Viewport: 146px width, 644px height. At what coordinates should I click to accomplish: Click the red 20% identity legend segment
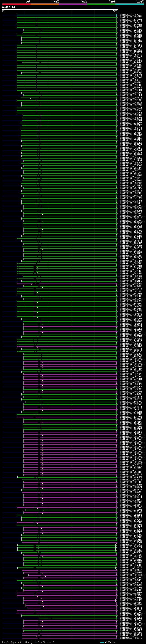pos(16,4)
